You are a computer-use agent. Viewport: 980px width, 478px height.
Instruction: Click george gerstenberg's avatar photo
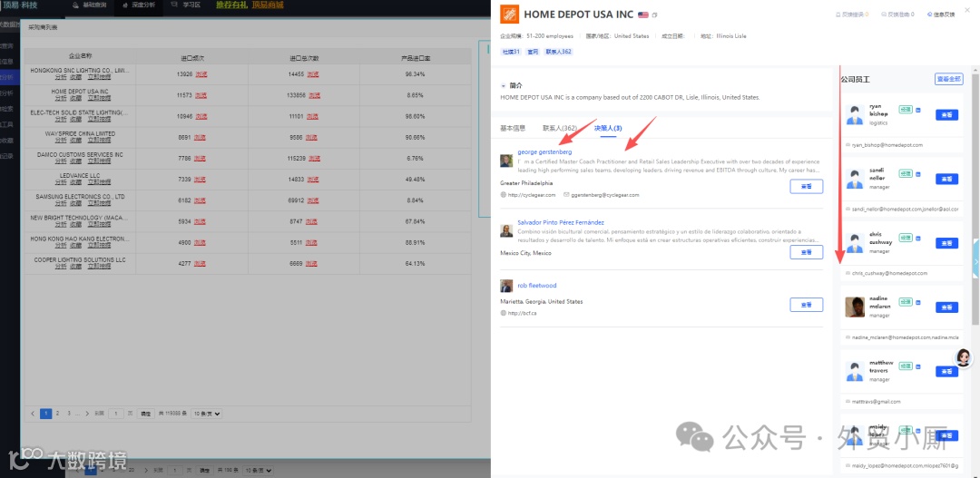click(x=506, y=161)
